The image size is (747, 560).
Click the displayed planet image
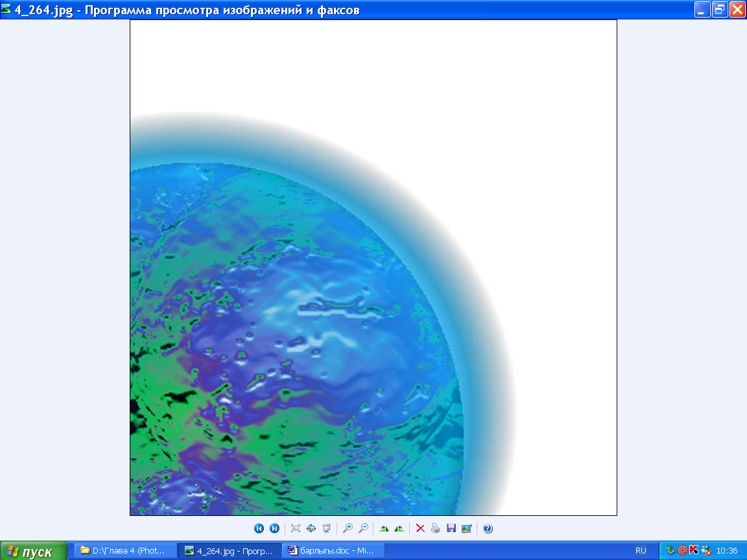(x=373, y=268)
